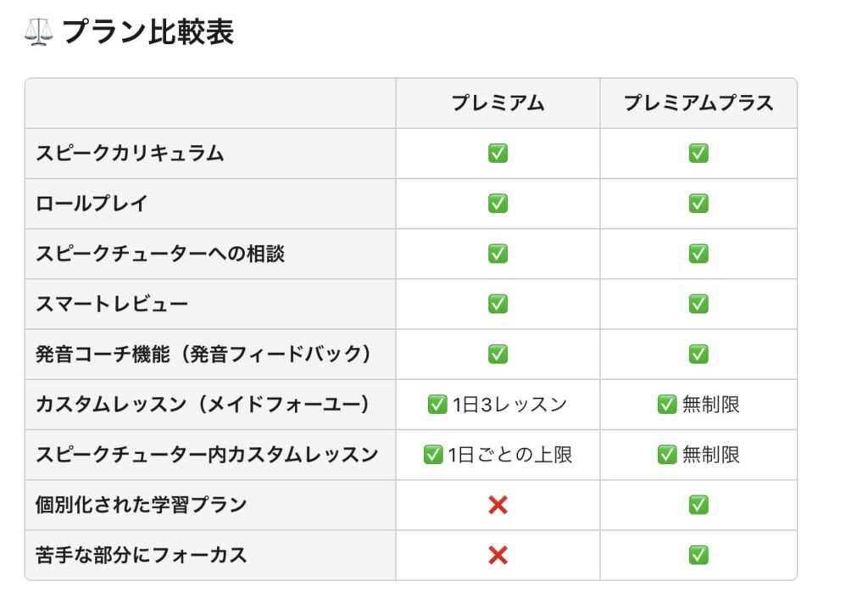Click the 無制限 cell for カスタムレッスン(メイドフォーユー)
868x604 pixels.
(698, 405)
